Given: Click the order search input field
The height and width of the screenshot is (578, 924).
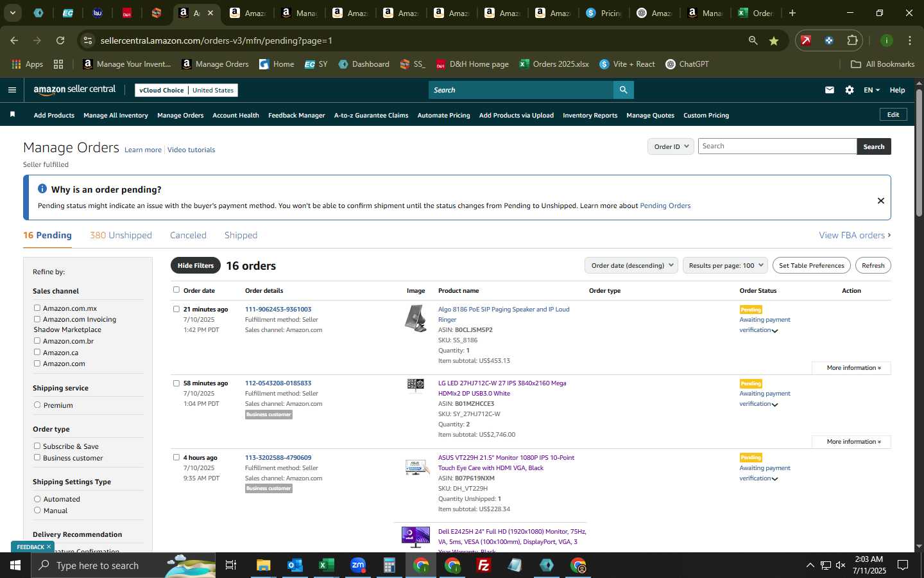Looking at the screenshot, I should pyautogui.click(x=777, y=146).
